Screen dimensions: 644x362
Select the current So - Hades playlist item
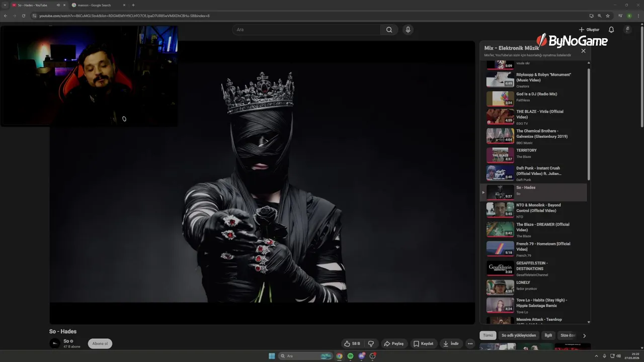pyautogui.click(x=533, y=193)
